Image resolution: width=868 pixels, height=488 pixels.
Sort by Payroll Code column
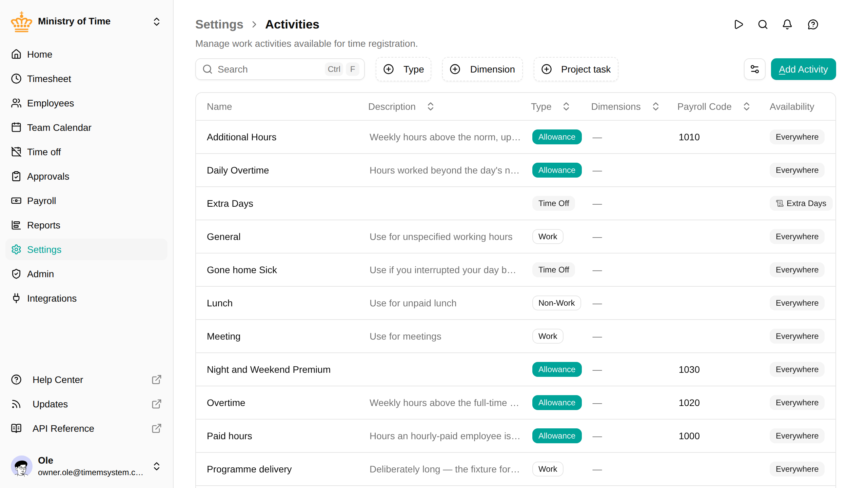[x=713, y=106]
